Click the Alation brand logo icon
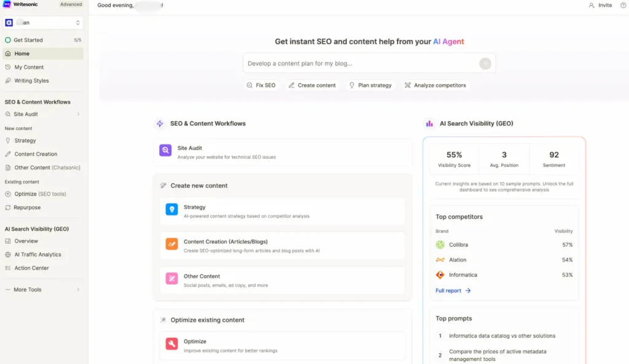 coord(440,260)
